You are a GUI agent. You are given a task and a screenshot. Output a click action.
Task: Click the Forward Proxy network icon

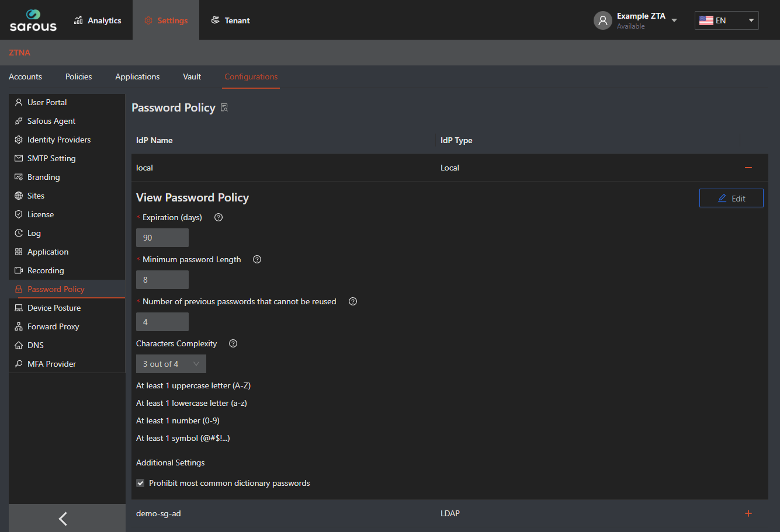click(19, 326)
